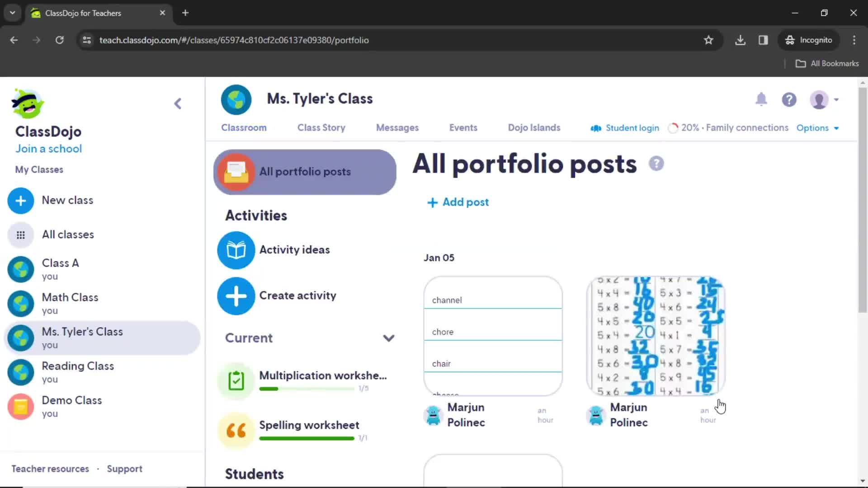Expand the Current activities section
This screenshot has width=868, height=488.
tap(388, 338)
